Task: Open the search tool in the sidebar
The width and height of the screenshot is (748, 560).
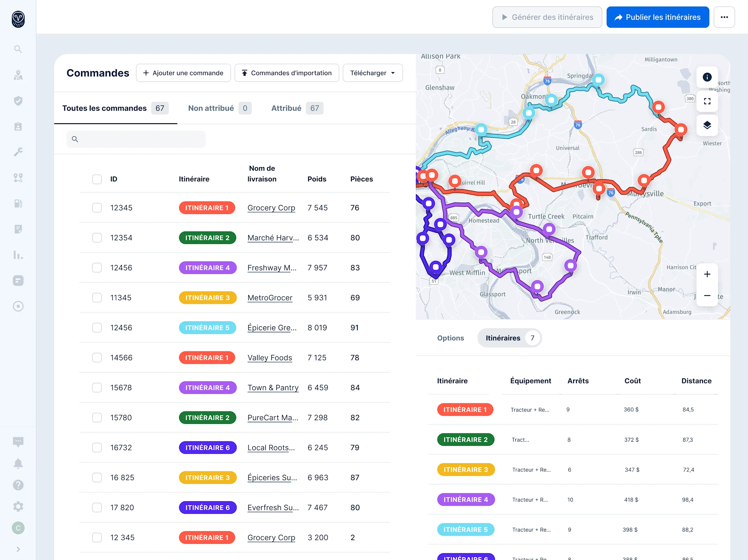Action: tap(18, 49)
